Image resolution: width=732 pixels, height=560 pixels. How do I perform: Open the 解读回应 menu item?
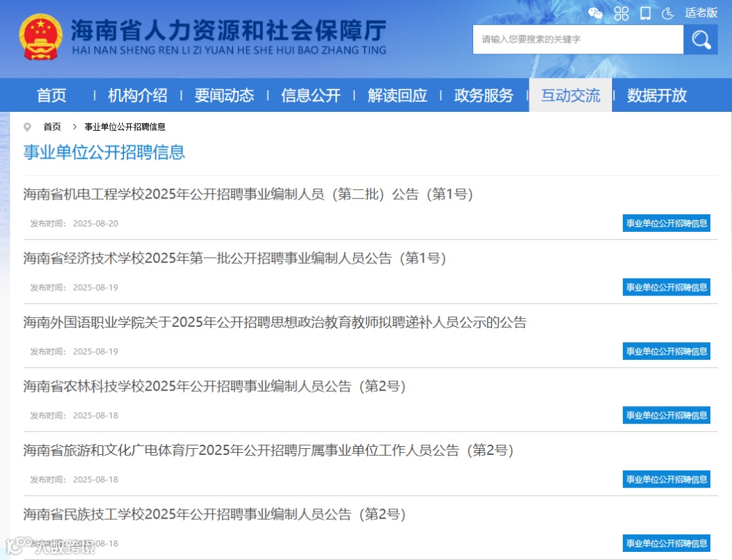397,96
